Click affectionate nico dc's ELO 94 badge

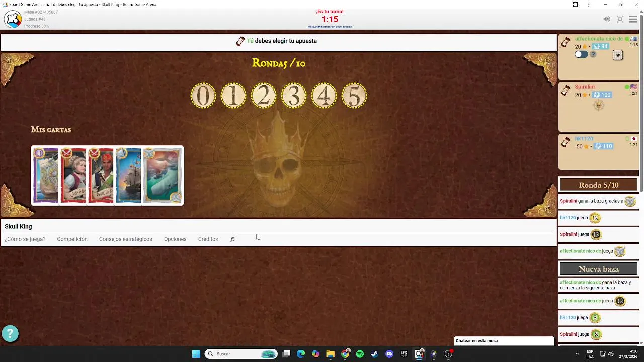(x=601, y=46)
